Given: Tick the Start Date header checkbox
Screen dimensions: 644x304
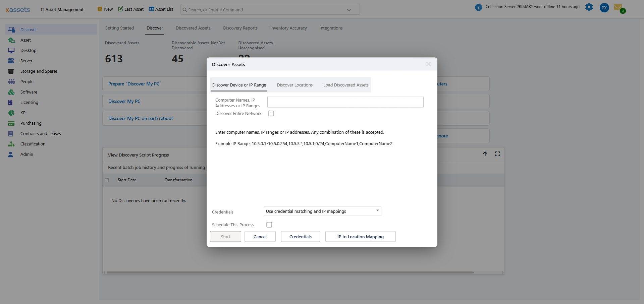Looking at the screenshot, I should click(x=107, y=180).
